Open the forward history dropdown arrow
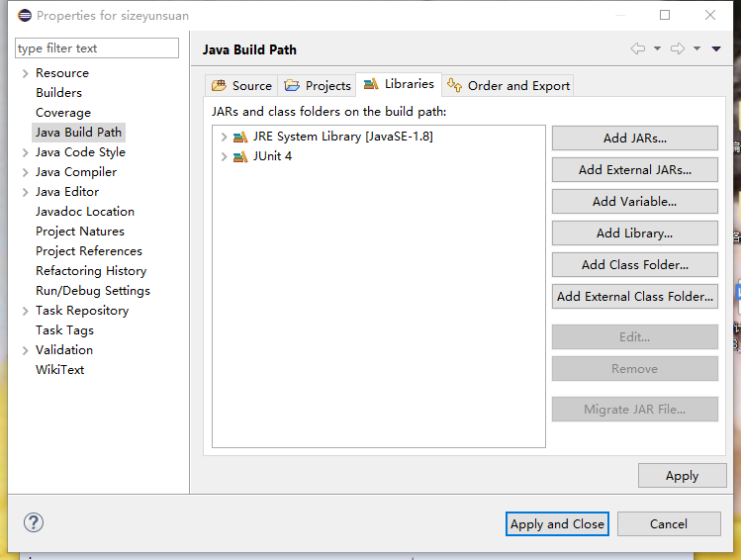The height and width of the screenshot is (560, 741). (x=696, y=48)
